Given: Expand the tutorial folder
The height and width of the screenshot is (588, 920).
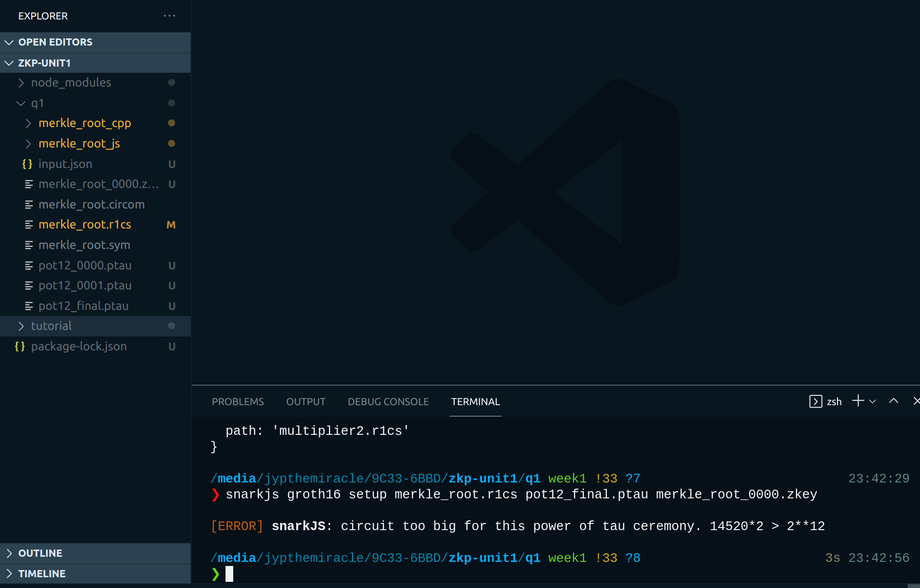Looking at the screenshot, I should pyautogui.click(x=95, y=326).
